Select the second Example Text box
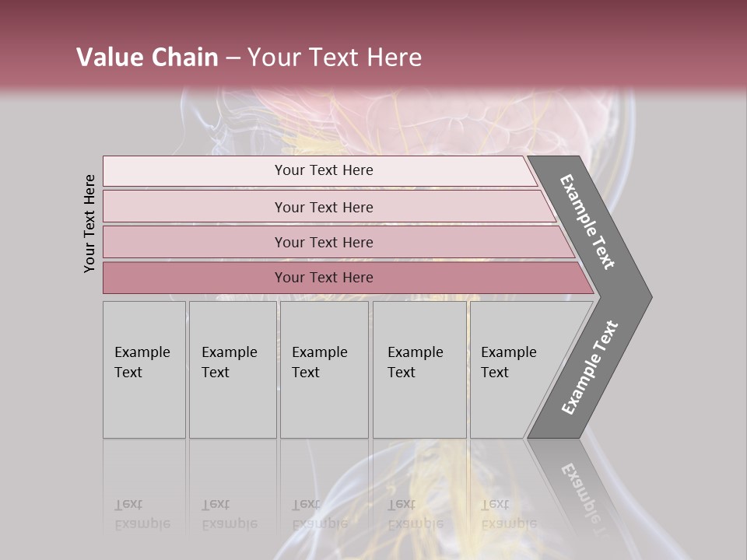Image resolution: width=747 pixels, height=560 pixels. click(232, 369)
